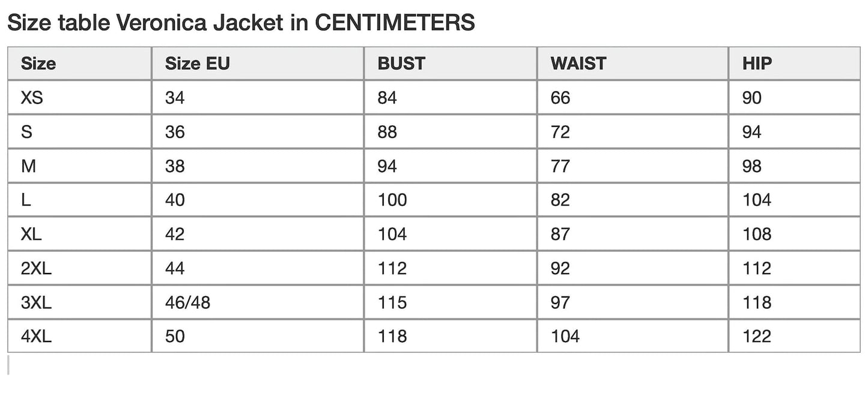Viewport: 868px width, 413px height.
Task: Select the waist value 87 cell
Action: coord(560,234)
